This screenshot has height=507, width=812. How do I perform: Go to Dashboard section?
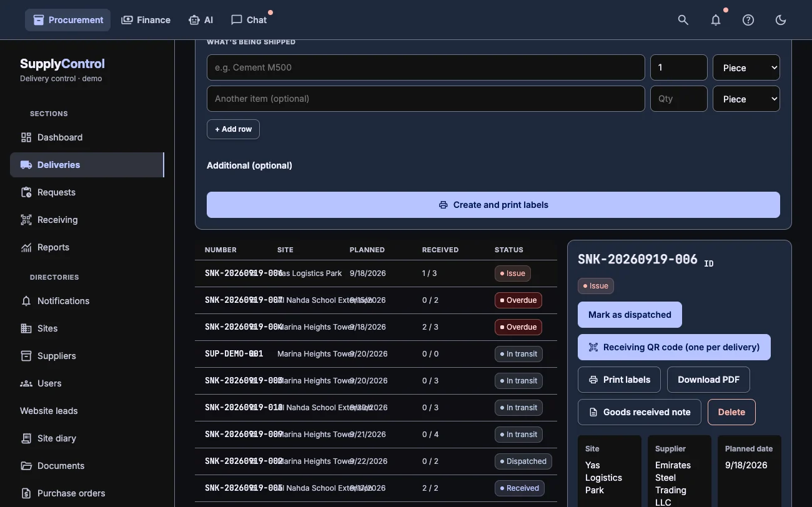tap(87, 137)
